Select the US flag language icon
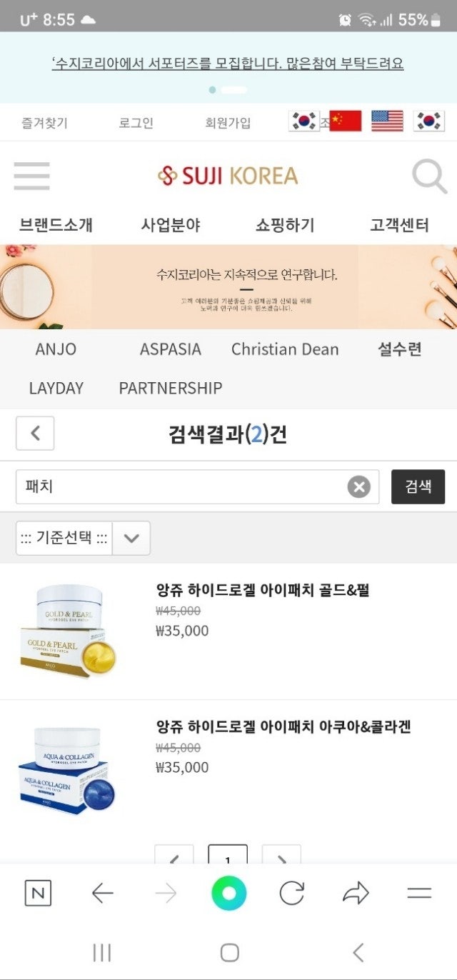The image size is (457, 980). click(387, 121)
